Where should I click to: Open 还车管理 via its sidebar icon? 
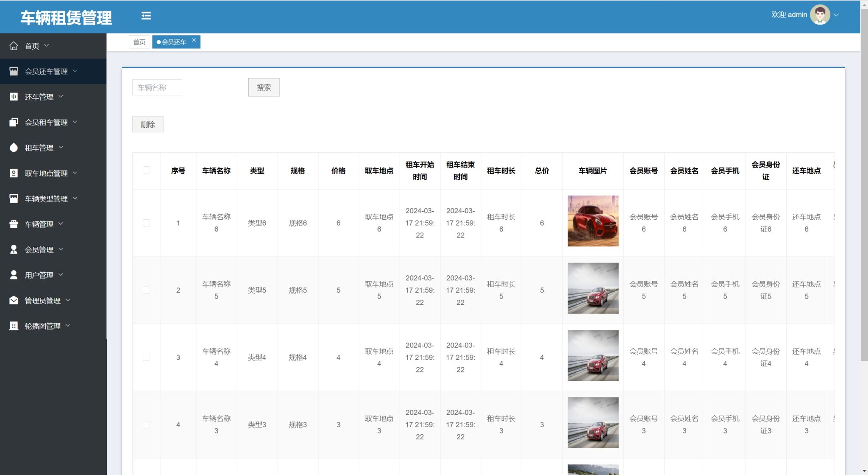[14, 97]
